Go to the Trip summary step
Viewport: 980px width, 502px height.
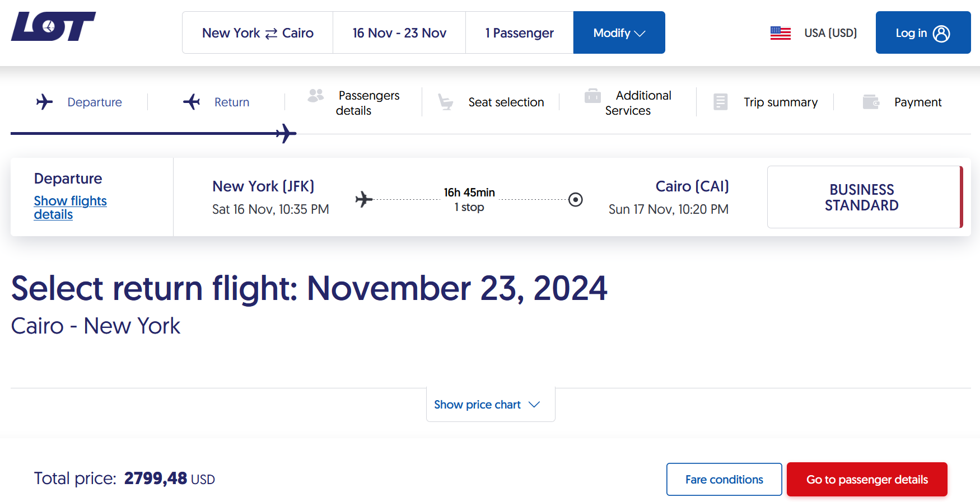click(766, 102)
